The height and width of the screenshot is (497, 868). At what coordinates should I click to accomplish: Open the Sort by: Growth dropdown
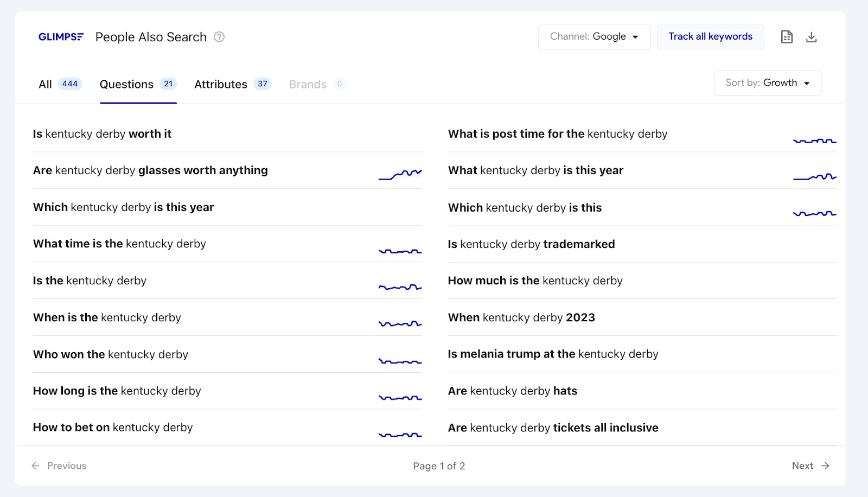[767, 83]
